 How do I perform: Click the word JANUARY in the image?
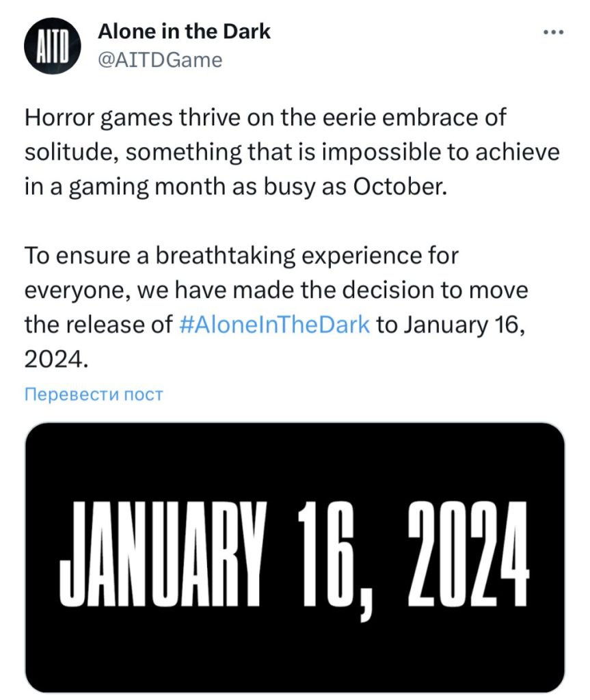point(163,554)
